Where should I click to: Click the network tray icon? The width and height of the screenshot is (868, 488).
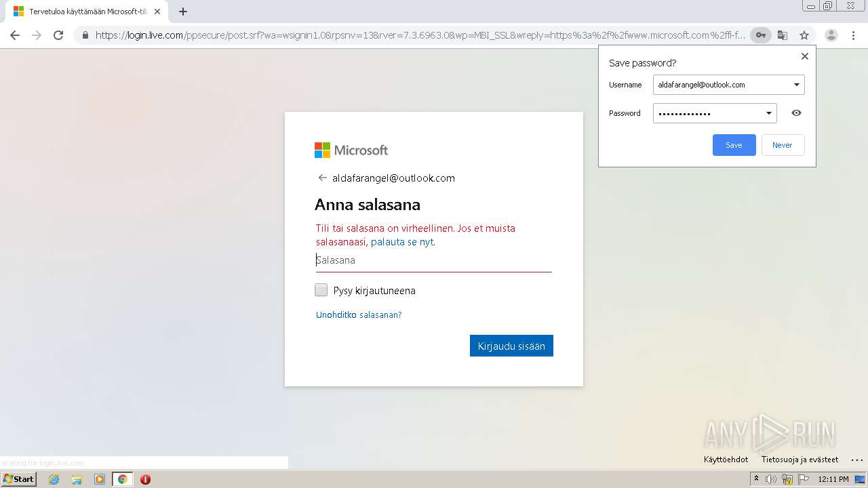pos(787,479)
